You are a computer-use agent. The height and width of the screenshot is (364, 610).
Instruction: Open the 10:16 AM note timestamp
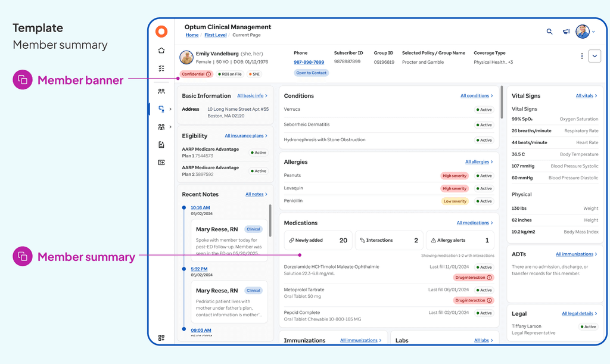(200, 208)
